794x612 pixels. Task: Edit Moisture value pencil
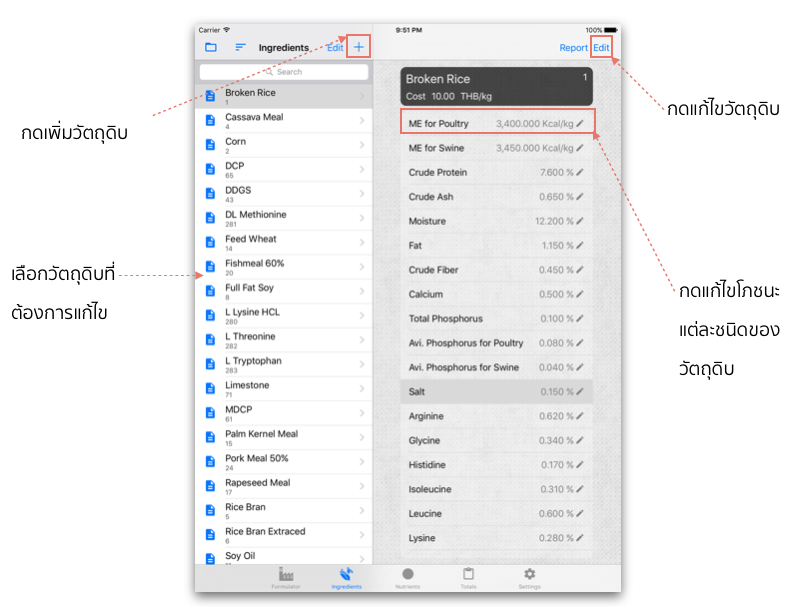click(580, 221)
